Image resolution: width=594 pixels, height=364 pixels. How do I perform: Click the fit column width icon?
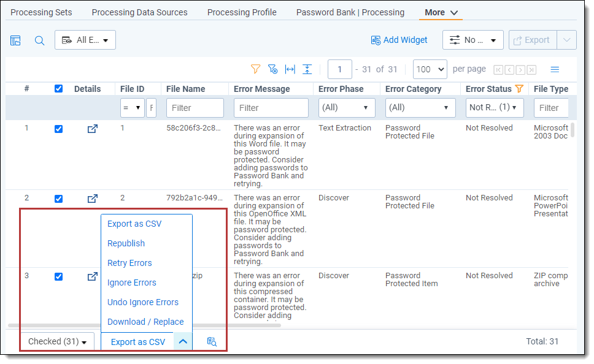290,69
